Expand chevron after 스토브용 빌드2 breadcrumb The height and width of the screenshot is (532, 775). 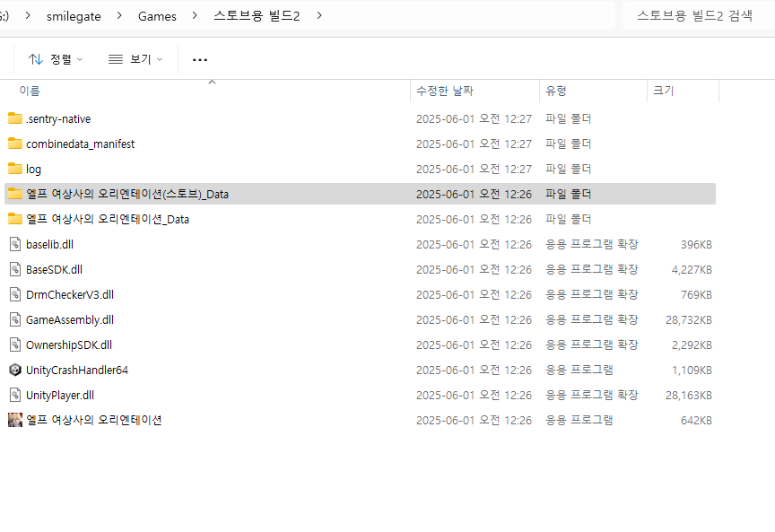(x=319, y=16)
